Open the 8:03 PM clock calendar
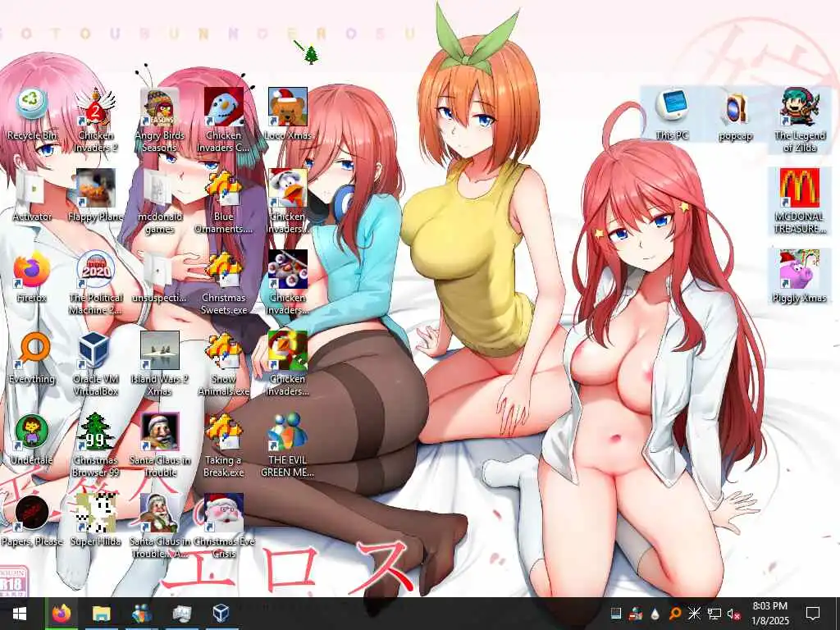The height and width of the screenshot is (630, 840). pos(770,614)
